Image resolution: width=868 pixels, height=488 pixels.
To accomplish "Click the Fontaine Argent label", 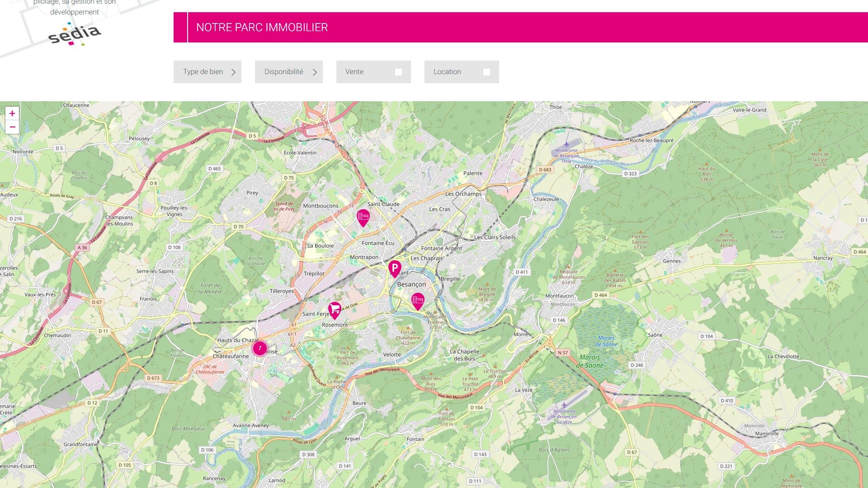I will pos(442,248).
